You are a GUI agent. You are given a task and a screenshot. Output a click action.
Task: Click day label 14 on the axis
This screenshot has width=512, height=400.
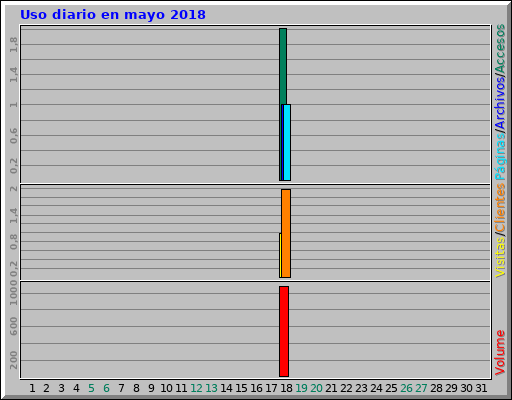click(226, 388)
